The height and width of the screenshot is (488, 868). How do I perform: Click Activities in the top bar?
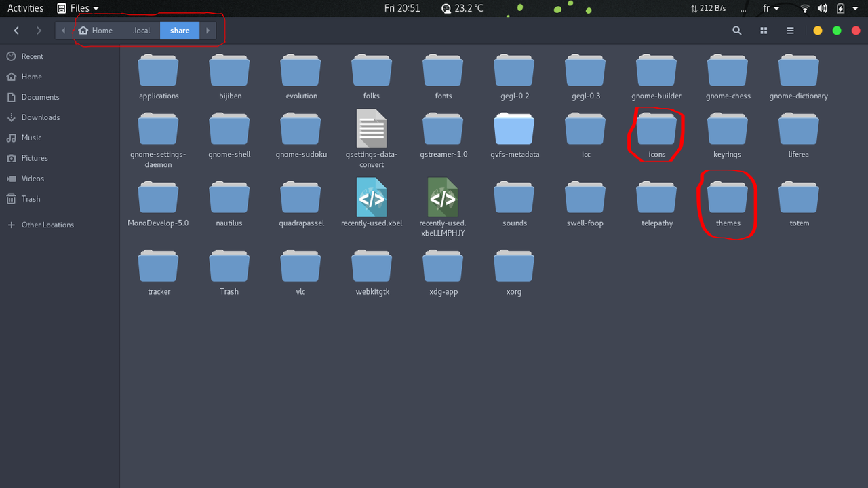tap(25, 8)
